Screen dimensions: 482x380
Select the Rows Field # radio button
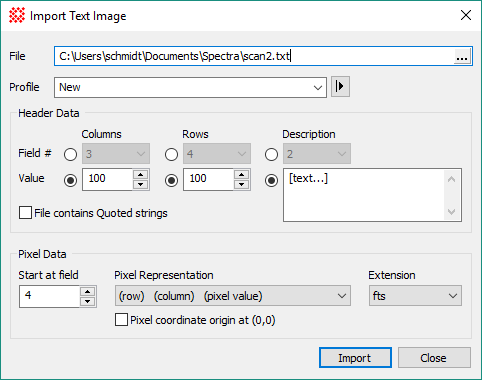coord(171,154)
